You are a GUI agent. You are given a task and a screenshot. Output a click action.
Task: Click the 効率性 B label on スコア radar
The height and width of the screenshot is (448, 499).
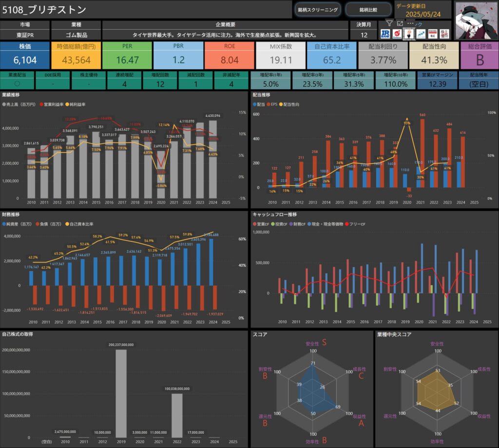pos(316,441)
